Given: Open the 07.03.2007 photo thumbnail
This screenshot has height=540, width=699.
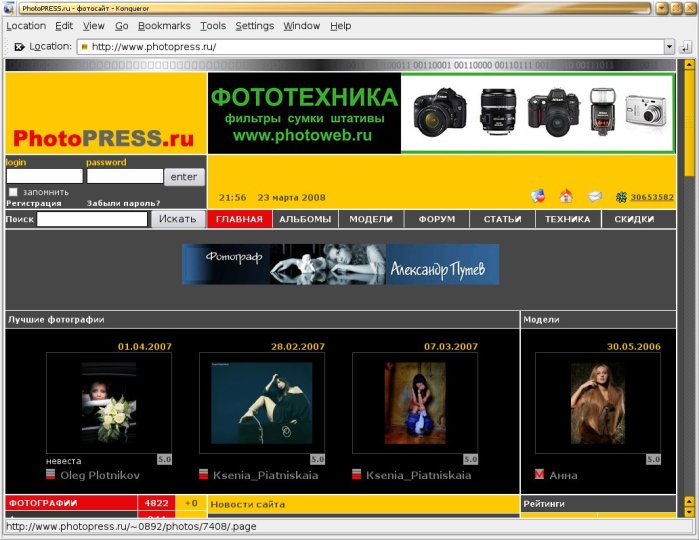Looking at the screenshot, I should click(415, 403).
